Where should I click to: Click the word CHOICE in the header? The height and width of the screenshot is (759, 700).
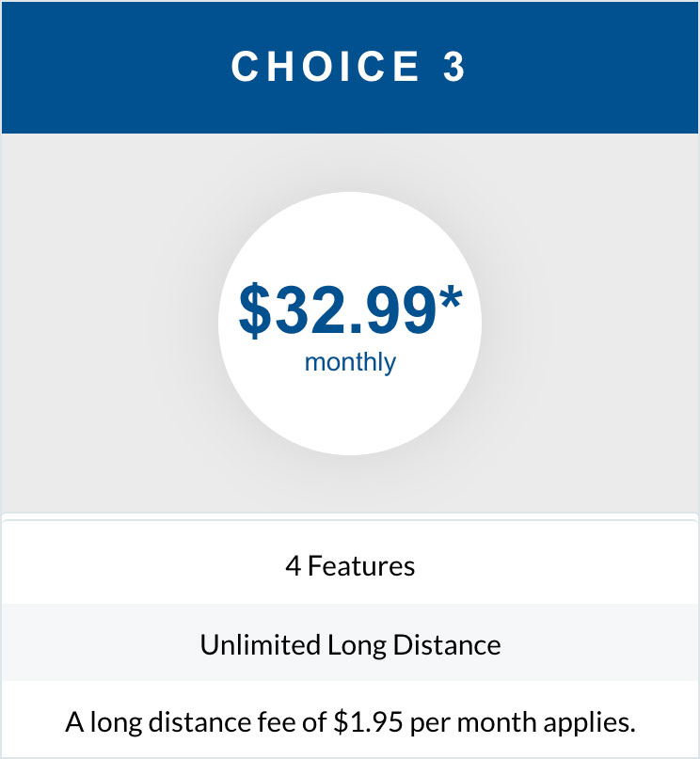click(325, 67)
